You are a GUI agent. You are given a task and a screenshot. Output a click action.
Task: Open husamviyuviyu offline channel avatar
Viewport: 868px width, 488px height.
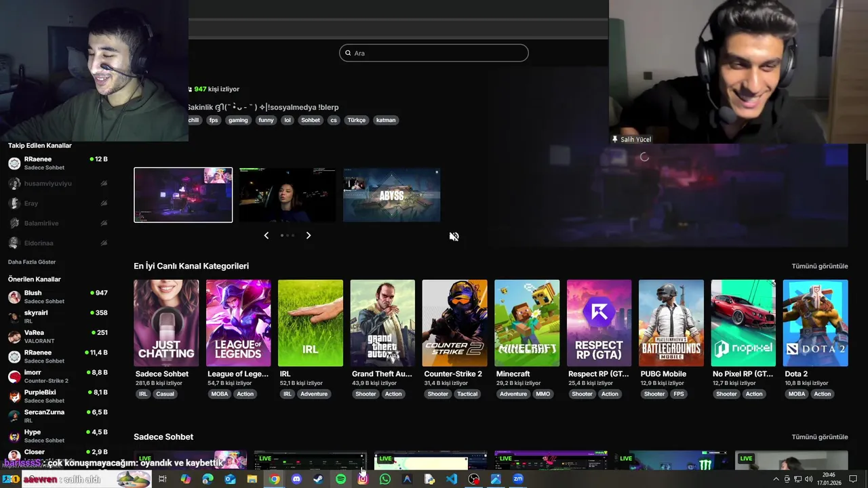(x=14, y=184)
